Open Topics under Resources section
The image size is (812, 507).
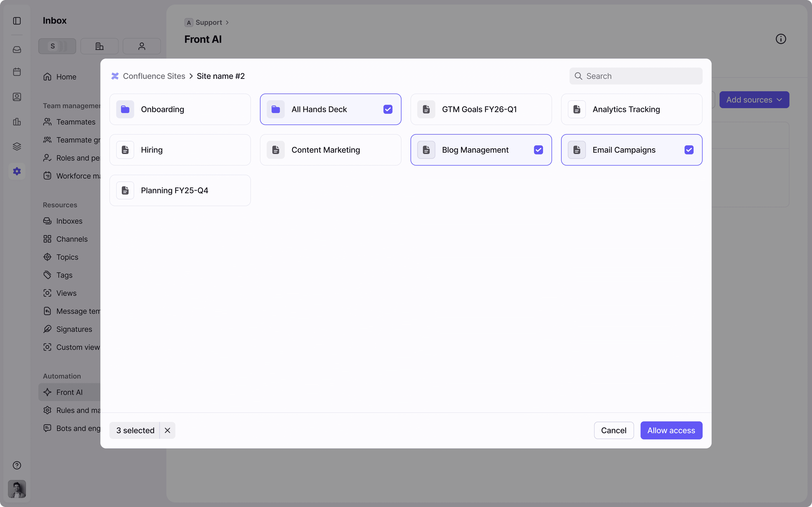tap(67, 257)
